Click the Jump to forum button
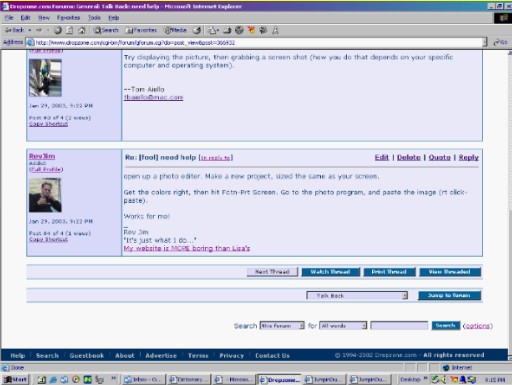 [449, 295]
